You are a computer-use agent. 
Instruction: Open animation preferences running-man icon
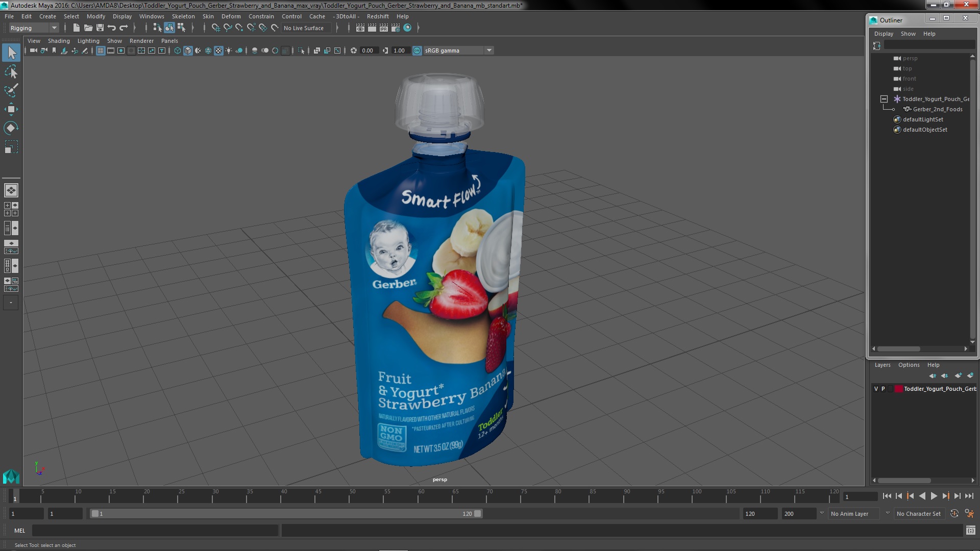coord(969,514)
